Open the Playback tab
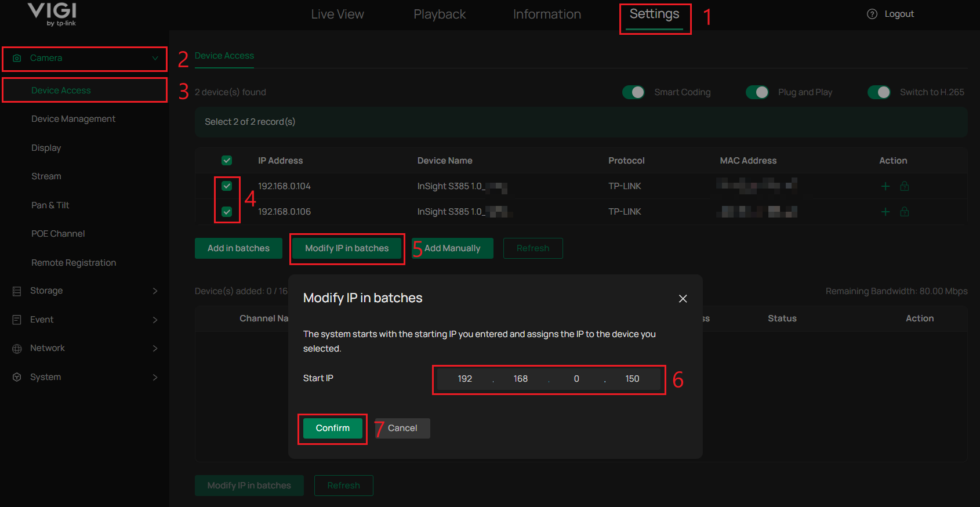Screen dimensions: 980x507 point(440,15)
